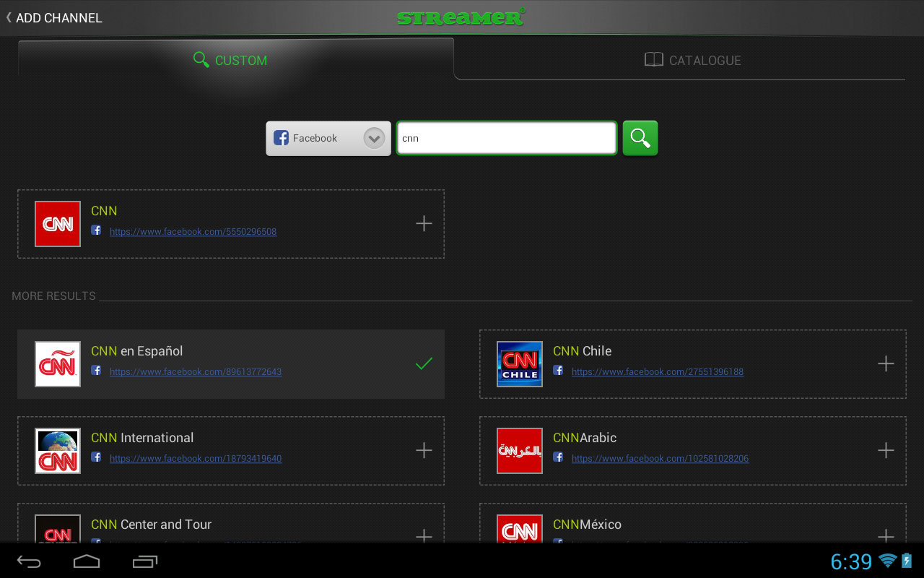
Task: Click CNN en Español logo thumbnail
Action: click(x=58, y=364)
